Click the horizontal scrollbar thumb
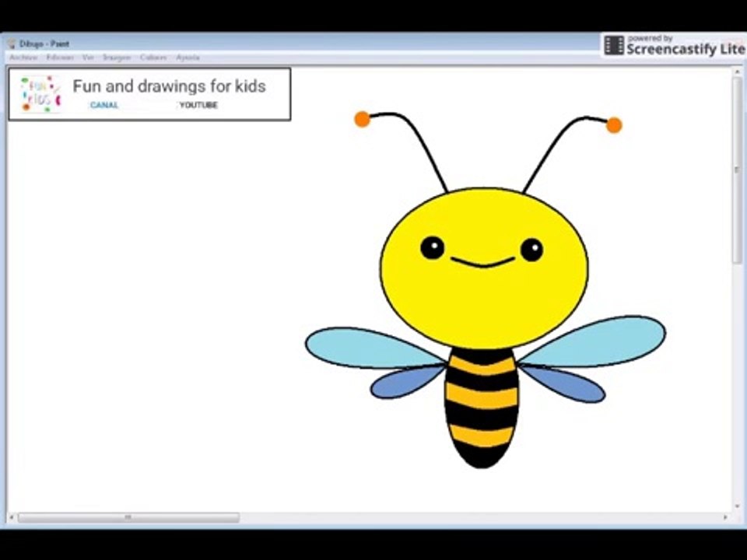The height and width of the screenshot is (560, 747). click(x=128, y=518)
